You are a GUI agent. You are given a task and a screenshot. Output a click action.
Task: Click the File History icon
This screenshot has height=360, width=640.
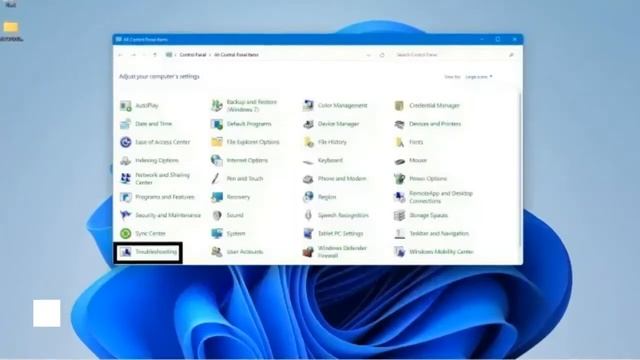tap(308, 142)
